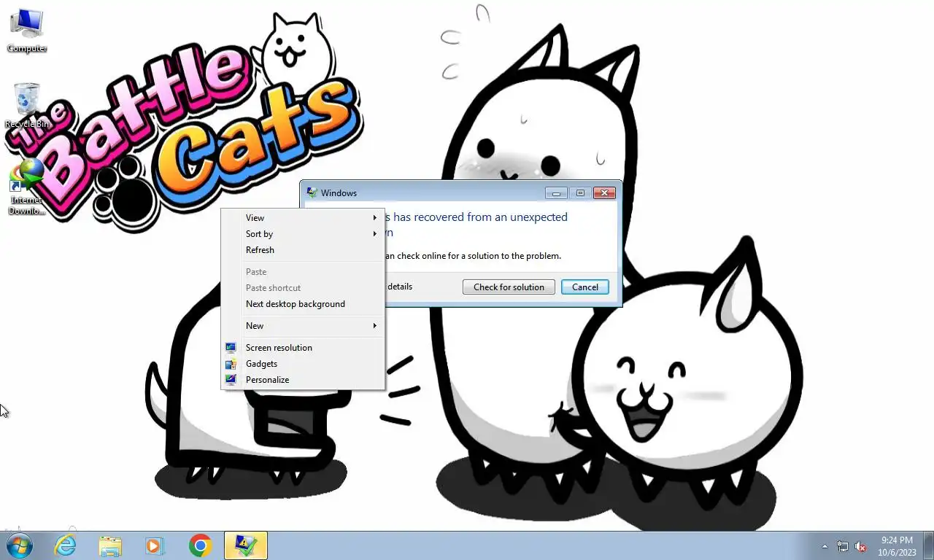The image size is (934, 560).
Task: Launch the Internet Download Manager shortcut
Action: [x=27, y=187]
